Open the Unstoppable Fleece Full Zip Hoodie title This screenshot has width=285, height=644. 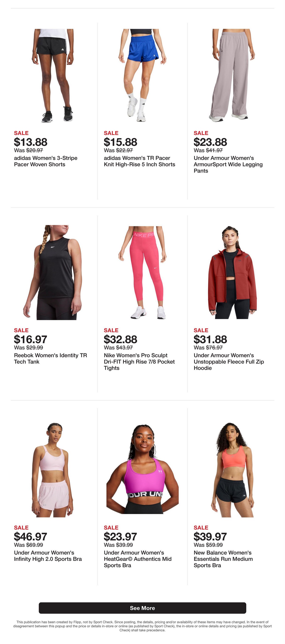(229, 362)
